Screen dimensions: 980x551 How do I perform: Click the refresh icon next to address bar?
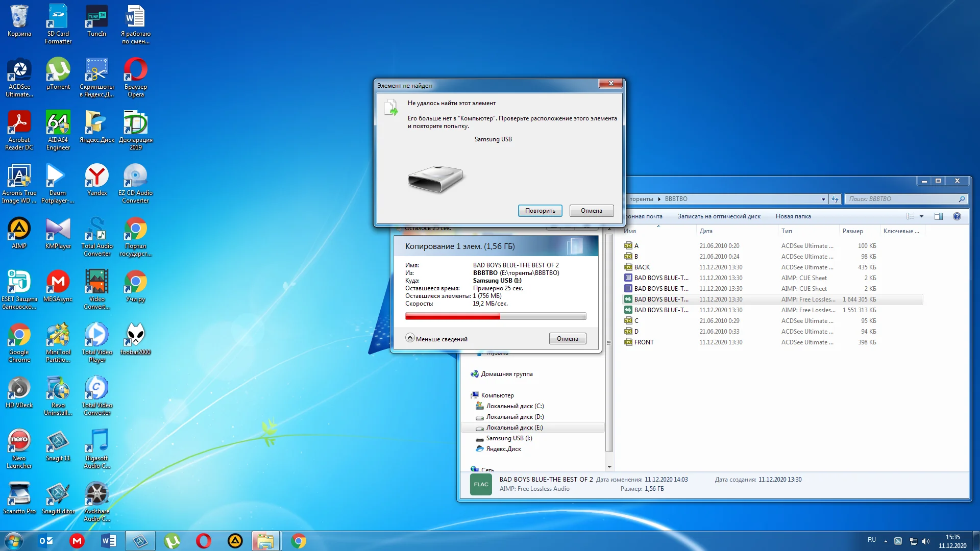coord(835,199)
